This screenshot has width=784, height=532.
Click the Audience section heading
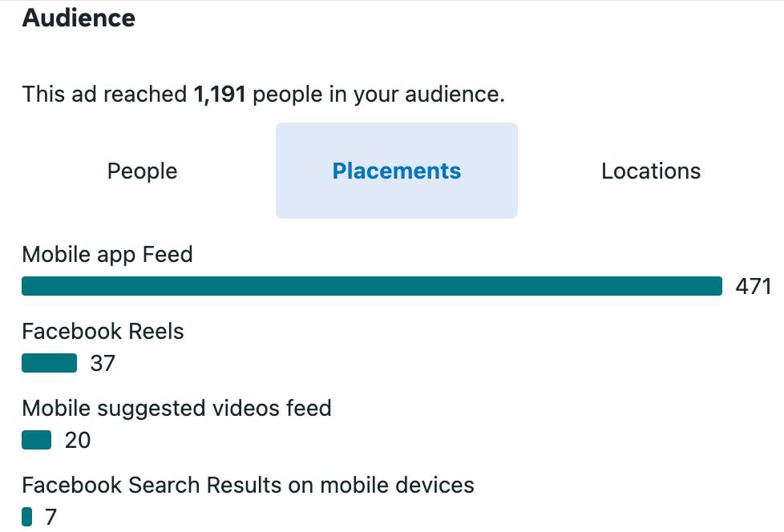coord(79,18)
